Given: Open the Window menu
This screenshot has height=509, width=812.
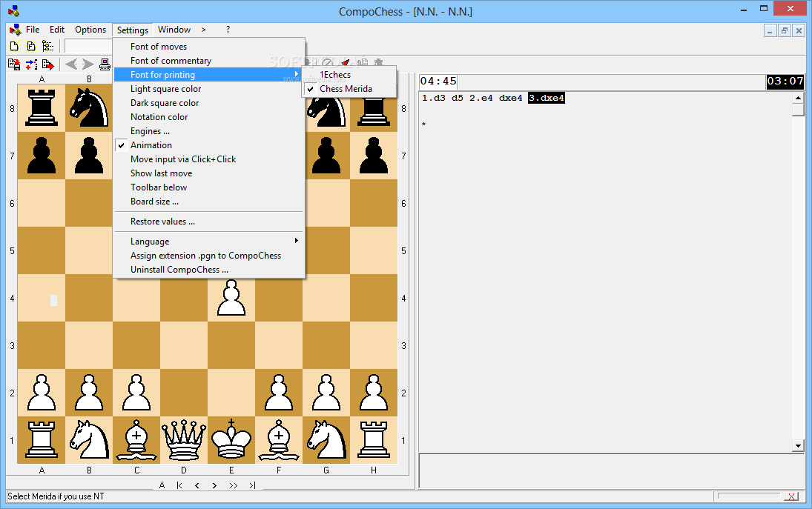Looking at the screenshot, I should 174,30.
